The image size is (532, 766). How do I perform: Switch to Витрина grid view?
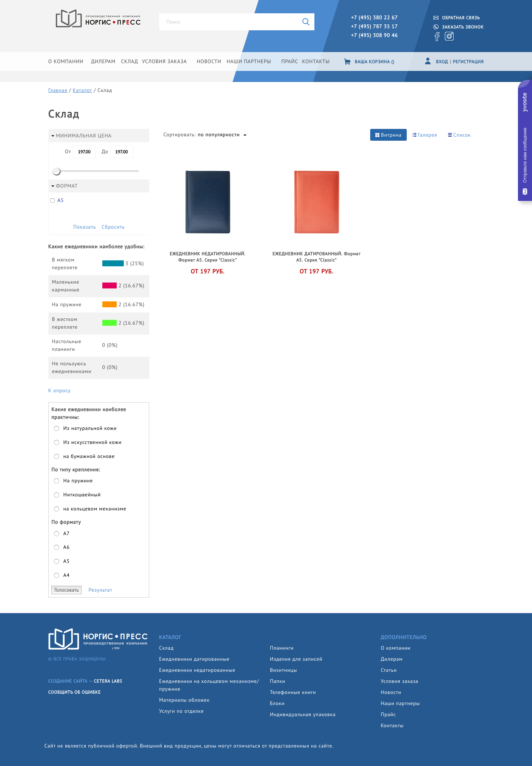coord(388,135)
